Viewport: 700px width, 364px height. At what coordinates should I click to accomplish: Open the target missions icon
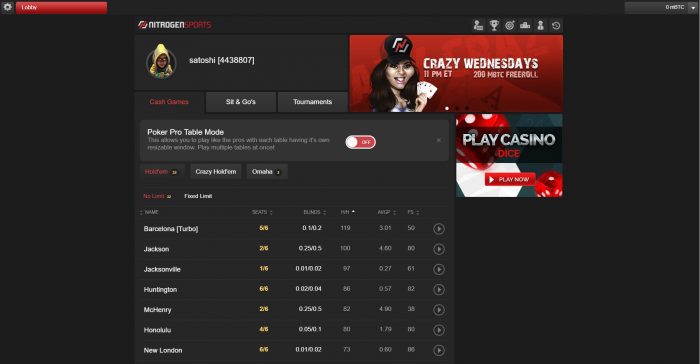pos(509,25)
